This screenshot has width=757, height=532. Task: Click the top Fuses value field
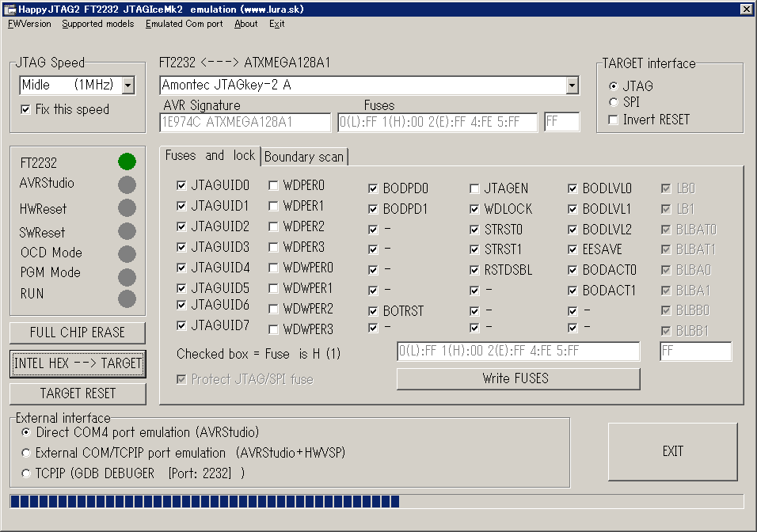point(437,122)
